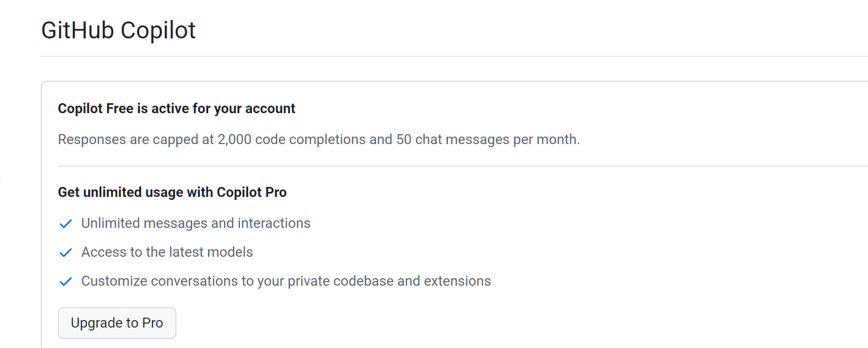
Task: Click the Upgrade to Pro button
Action: [117, 323]
